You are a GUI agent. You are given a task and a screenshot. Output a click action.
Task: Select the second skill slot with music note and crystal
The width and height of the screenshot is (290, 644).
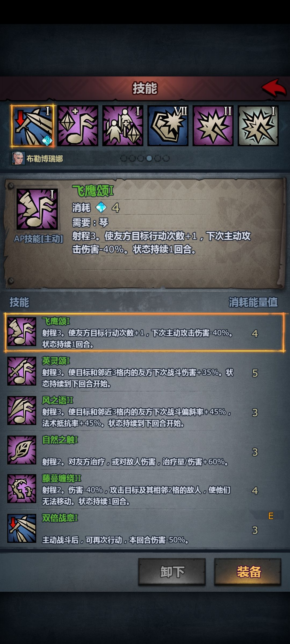78,126
